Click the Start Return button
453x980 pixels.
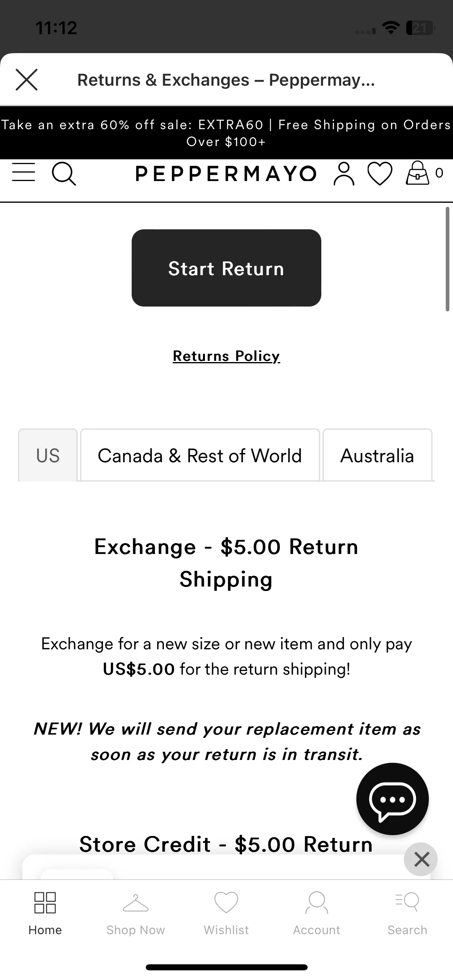tap(226, 268)
